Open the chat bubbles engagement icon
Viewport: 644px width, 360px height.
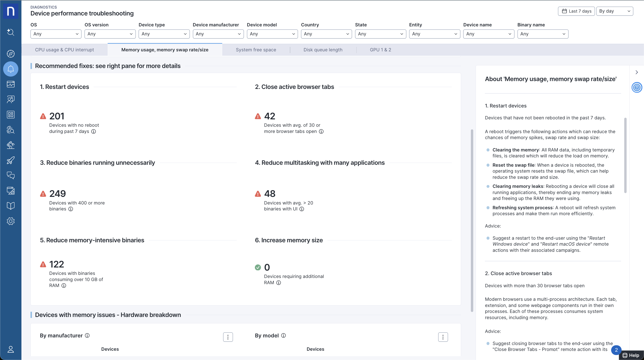point(10,175)
